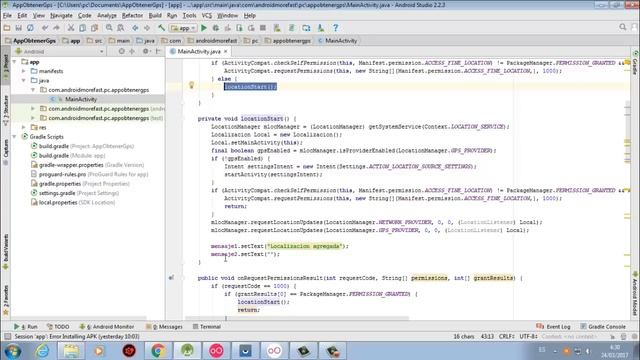
Task: Click the navigate Back arrow icon
Action: tap(135, 28)
